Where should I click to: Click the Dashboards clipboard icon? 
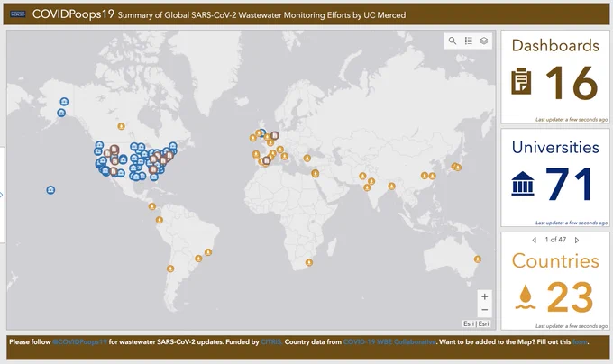click(521, 81)
